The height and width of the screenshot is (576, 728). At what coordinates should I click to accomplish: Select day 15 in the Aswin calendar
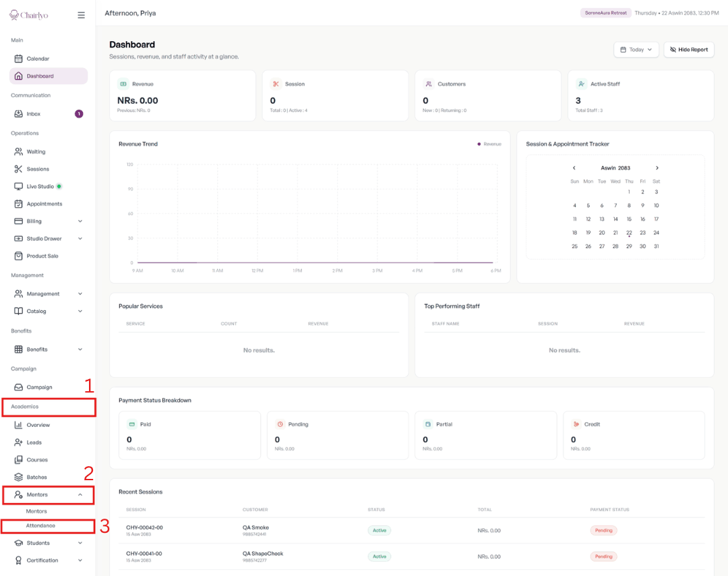tap(629, 219)
